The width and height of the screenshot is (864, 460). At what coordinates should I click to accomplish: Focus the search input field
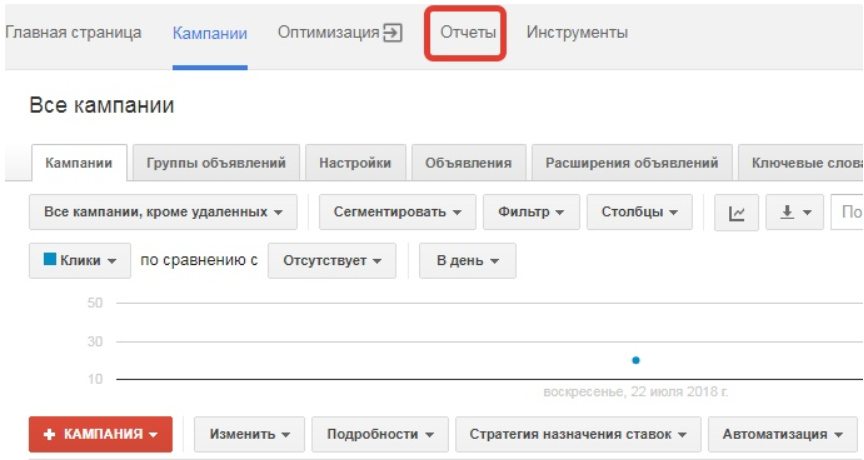[847, 212]
